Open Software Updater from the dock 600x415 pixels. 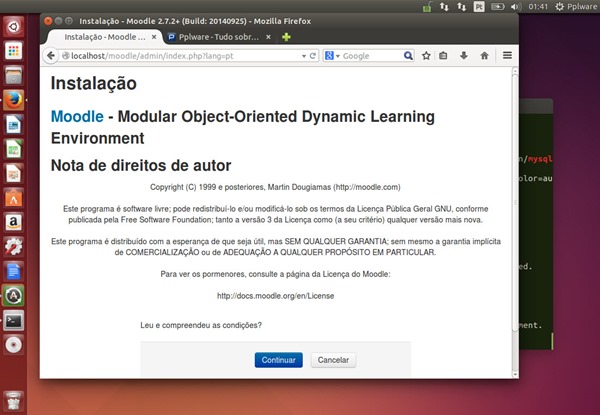tap(14, 296)
